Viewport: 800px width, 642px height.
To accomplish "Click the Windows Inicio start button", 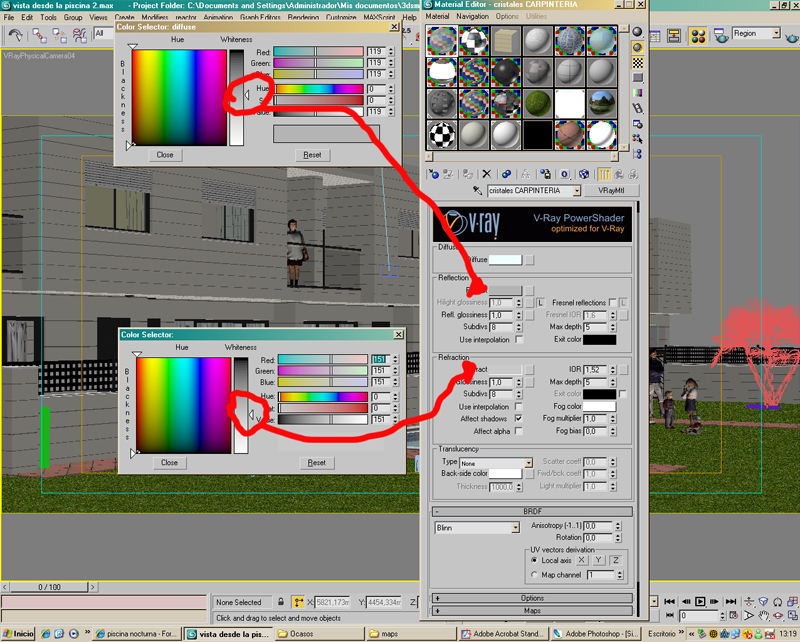I will coord(18,634).
